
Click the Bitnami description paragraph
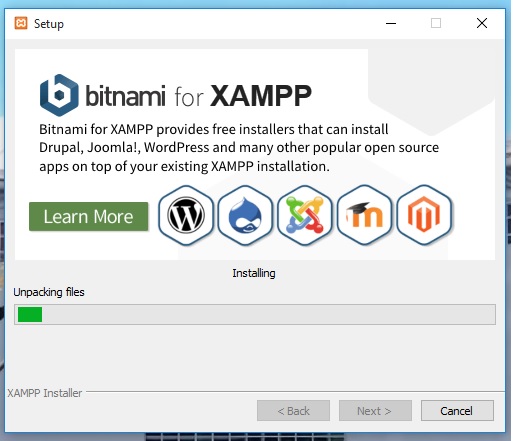coord(239,148)
